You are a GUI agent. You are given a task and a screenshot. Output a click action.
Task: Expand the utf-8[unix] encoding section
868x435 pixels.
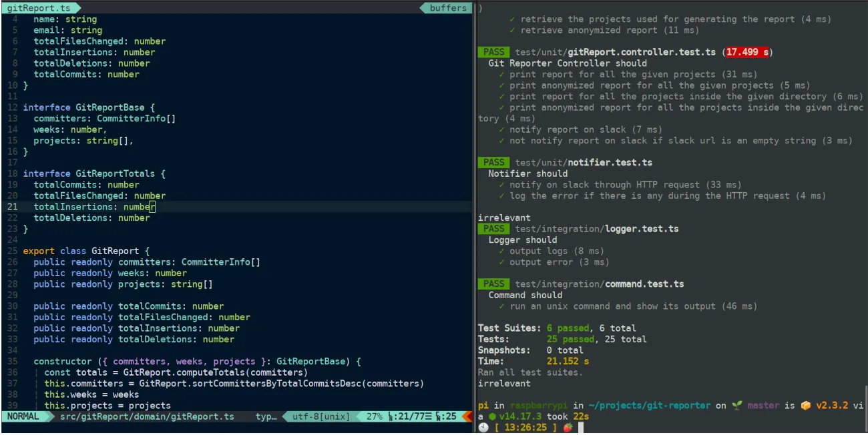[x=321, y=416]
